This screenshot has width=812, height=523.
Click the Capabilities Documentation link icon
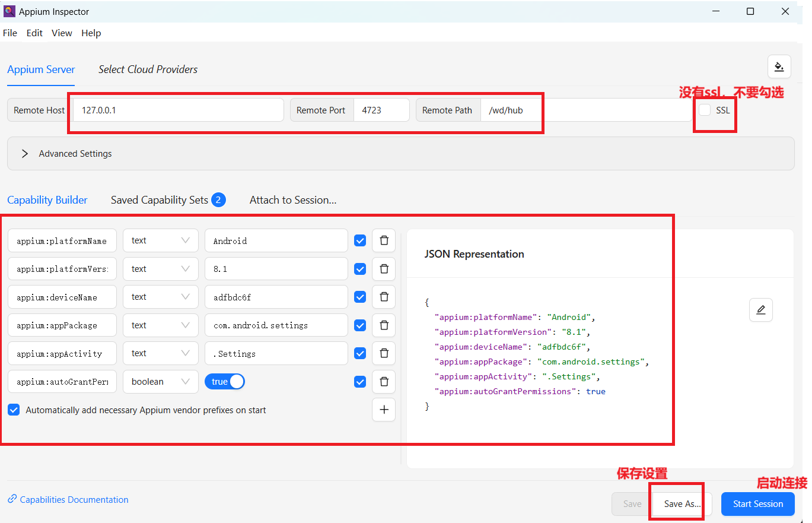point(12,500)
